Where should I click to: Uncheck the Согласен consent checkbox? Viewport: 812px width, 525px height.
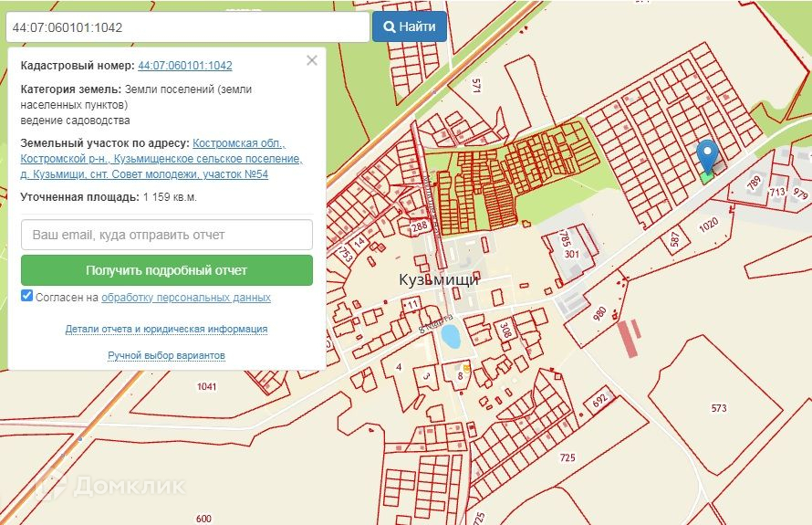[x=27, y=296]
